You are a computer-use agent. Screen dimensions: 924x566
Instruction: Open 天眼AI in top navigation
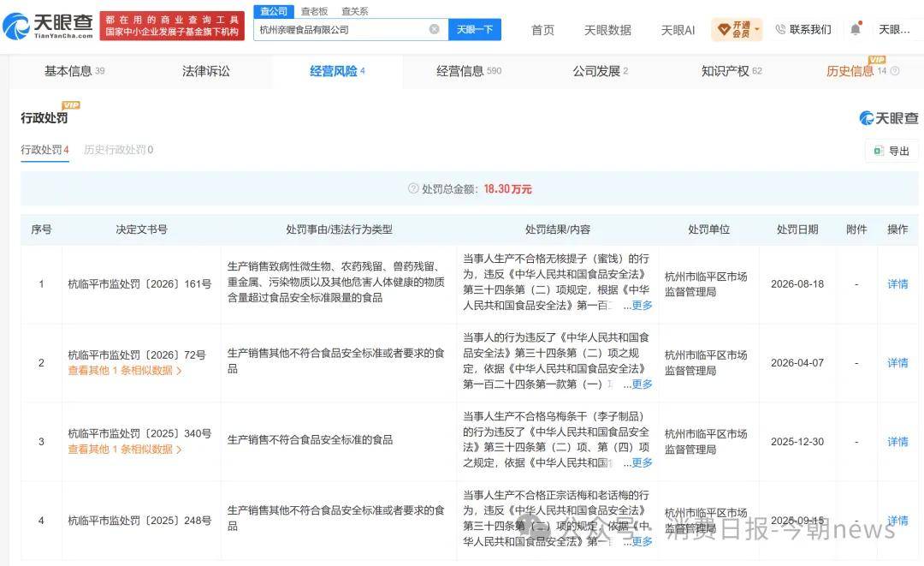click(x=678, y=29)
